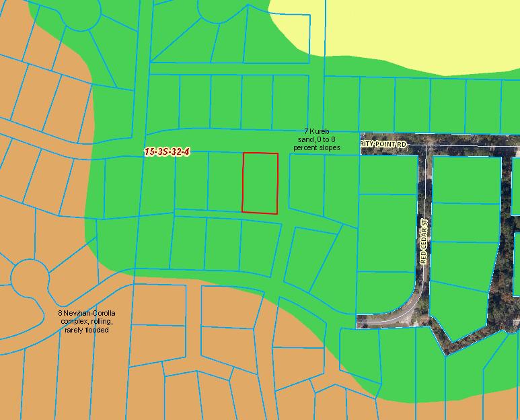The width and height of the screenshot is (520, 420).
Task: Click the "RED CEDAR ST" street label
Action: tap(424, 240)
